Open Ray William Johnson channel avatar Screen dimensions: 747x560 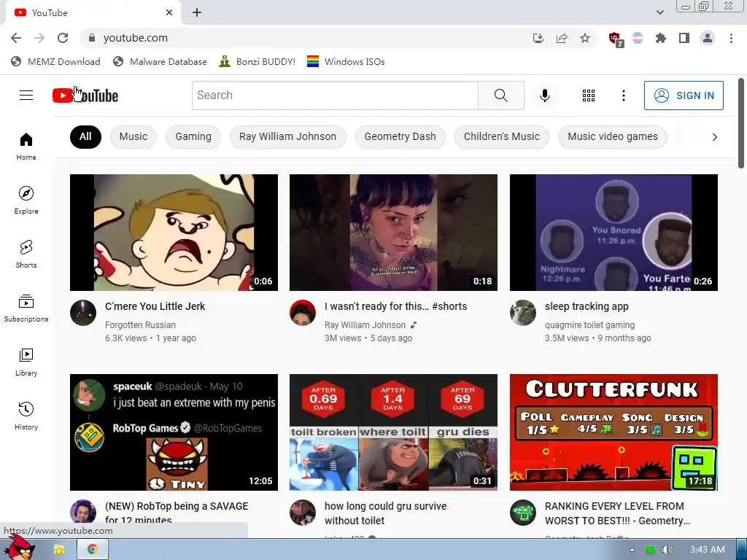303,313
